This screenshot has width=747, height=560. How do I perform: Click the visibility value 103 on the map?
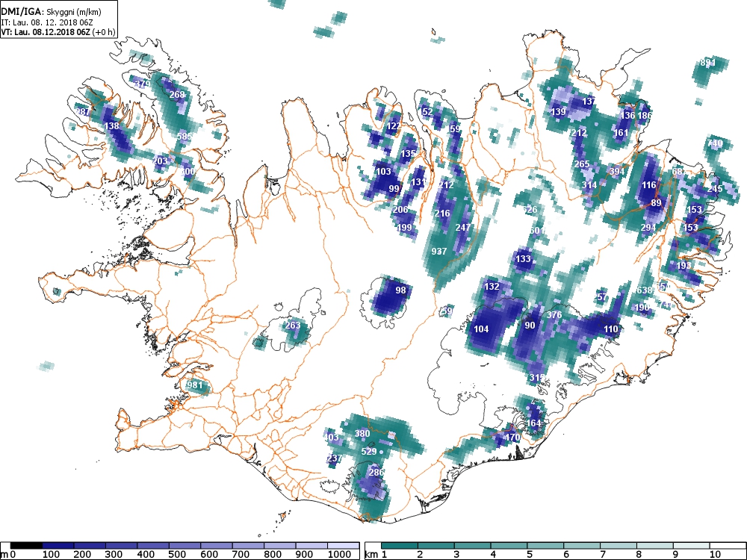383,172
